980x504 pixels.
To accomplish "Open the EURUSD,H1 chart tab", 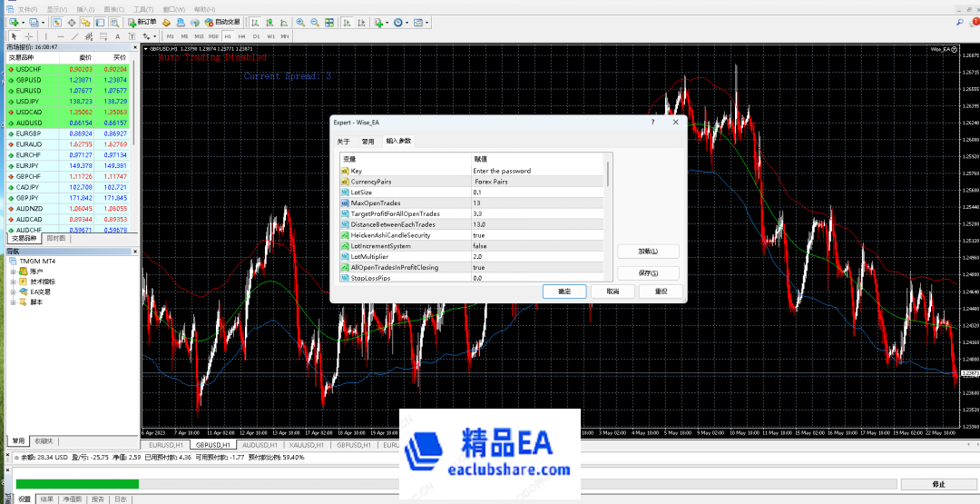I will pyautogui.click(x=166, y=446).
